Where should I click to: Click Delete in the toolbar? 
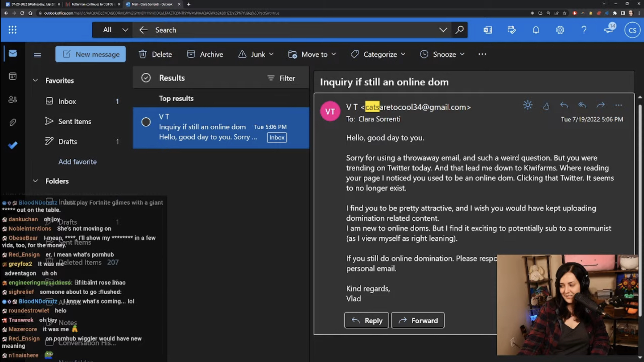(155, 54)
